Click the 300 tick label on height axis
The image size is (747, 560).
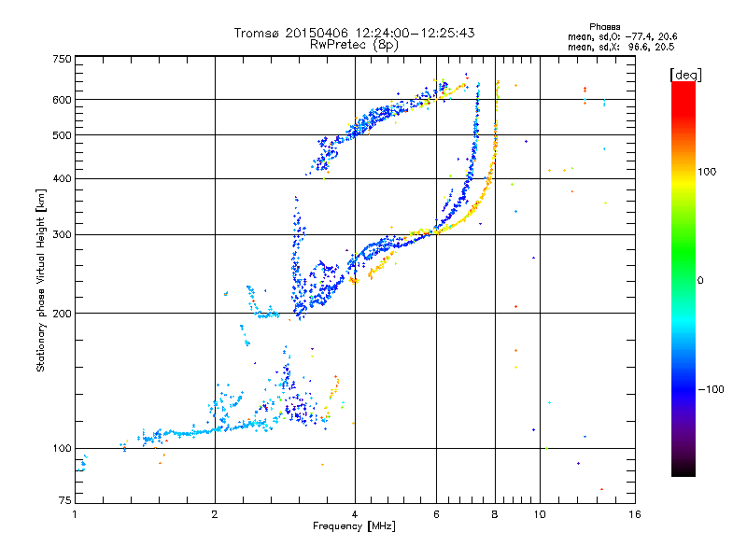click(62, 235)
